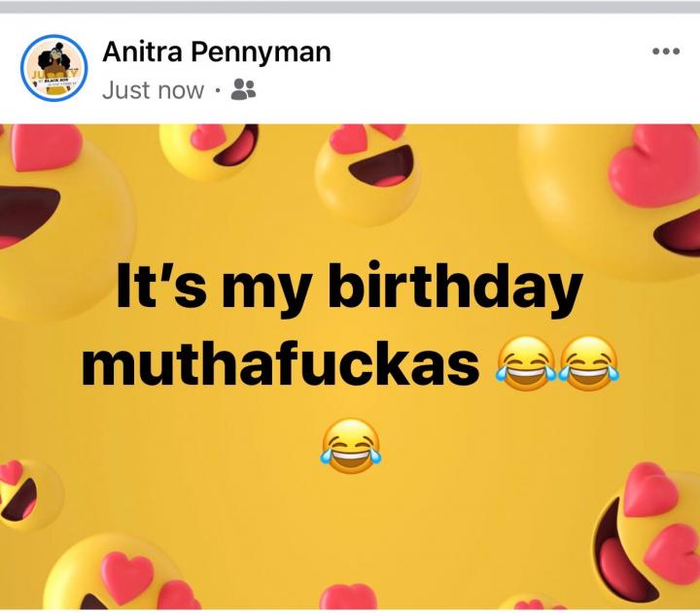Open the three-dot post options menu

(666, 51)
